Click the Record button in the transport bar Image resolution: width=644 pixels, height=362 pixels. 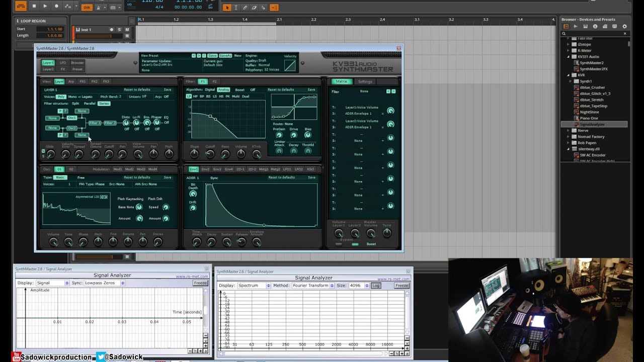click(56, 6)
